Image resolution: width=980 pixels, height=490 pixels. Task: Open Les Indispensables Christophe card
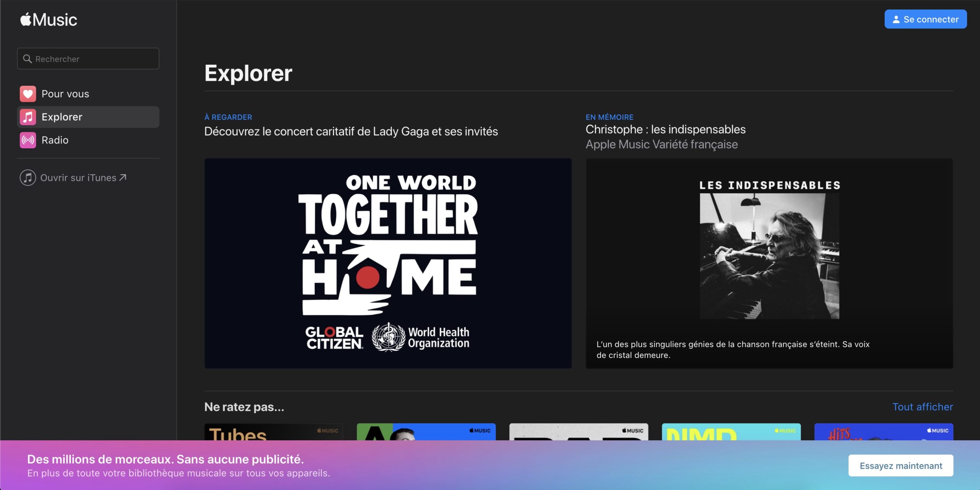point(769,263)
